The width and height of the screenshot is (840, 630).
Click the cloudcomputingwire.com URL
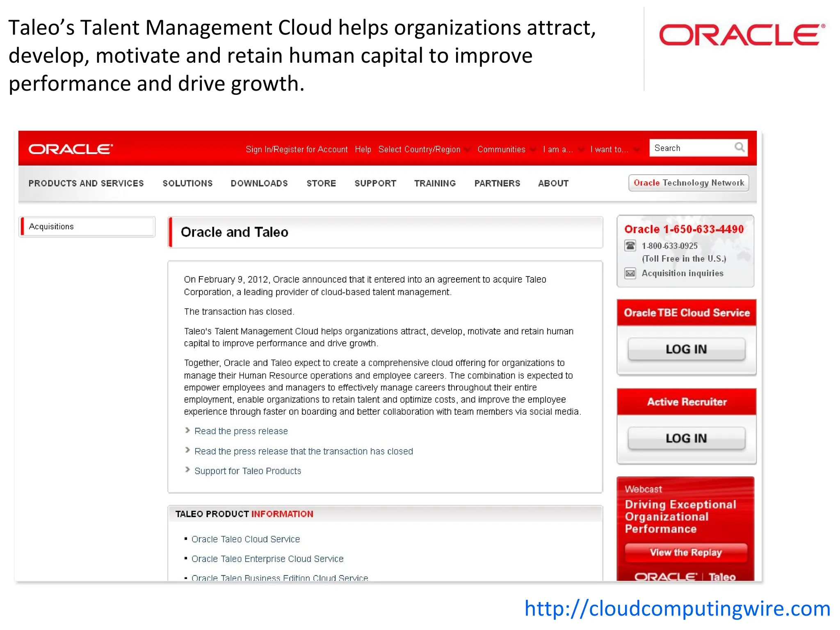pyautogui.click(x=678, y=608)
